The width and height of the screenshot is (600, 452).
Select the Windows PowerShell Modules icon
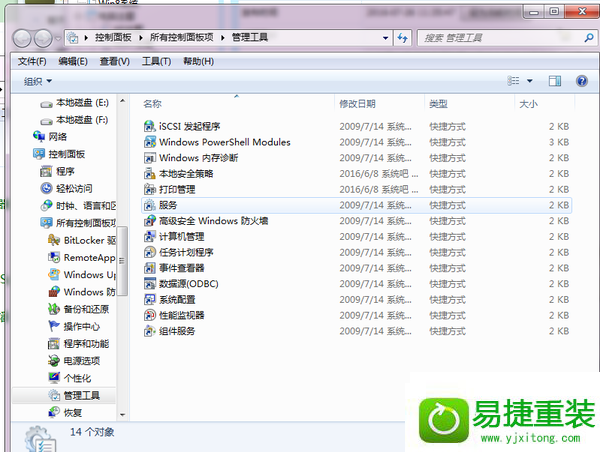pyautogui.click(x=149, y=142)
